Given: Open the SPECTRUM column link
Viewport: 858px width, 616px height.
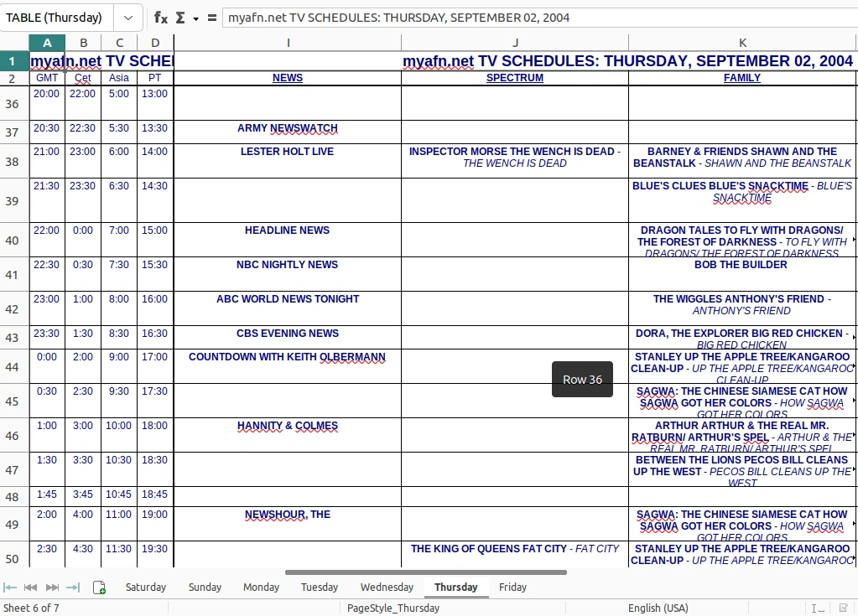Looking at the screenshot, I should [x=515, y=78].
